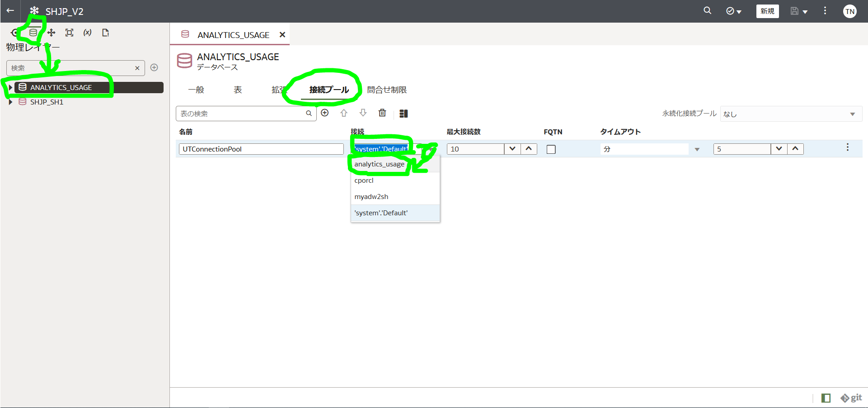Expand the ANALYTICS_USAGE tree node
The image size is (868, 408).
[10, 87]
